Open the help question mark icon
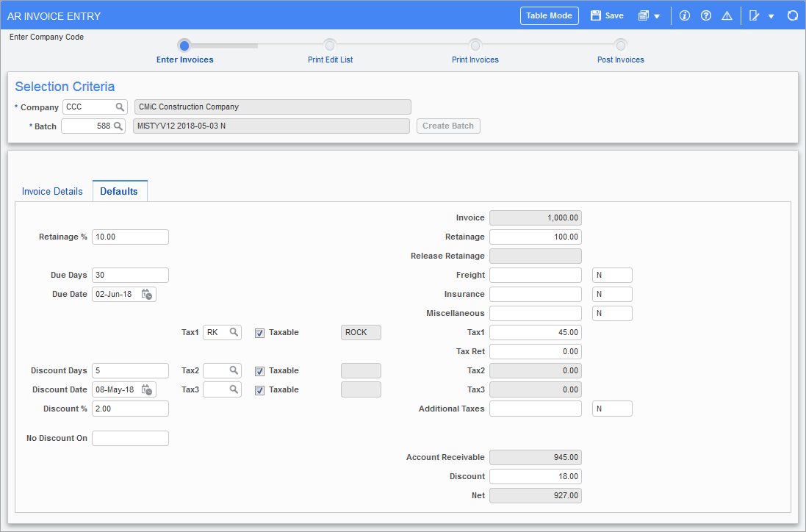806x532 pixels. pyautogui.click(x=706, y=16)
